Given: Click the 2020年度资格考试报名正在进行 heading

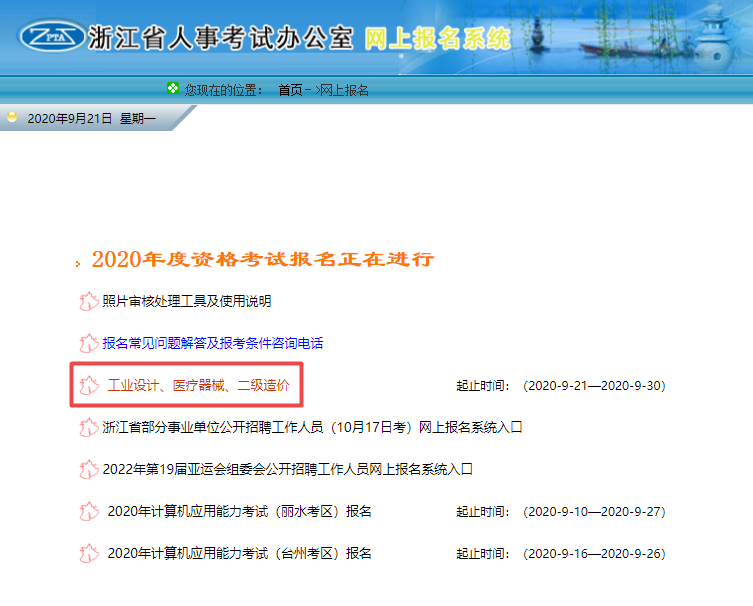Looking at the screenshot, I should pos(263,259).
